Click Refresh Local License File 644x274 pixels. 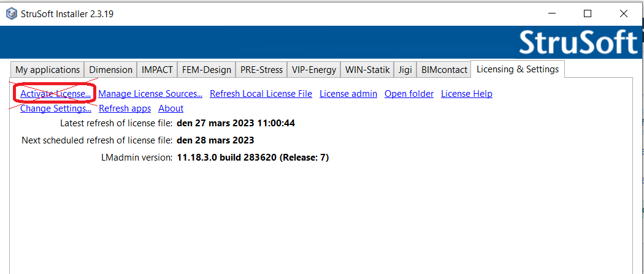(x=261, y=94)
